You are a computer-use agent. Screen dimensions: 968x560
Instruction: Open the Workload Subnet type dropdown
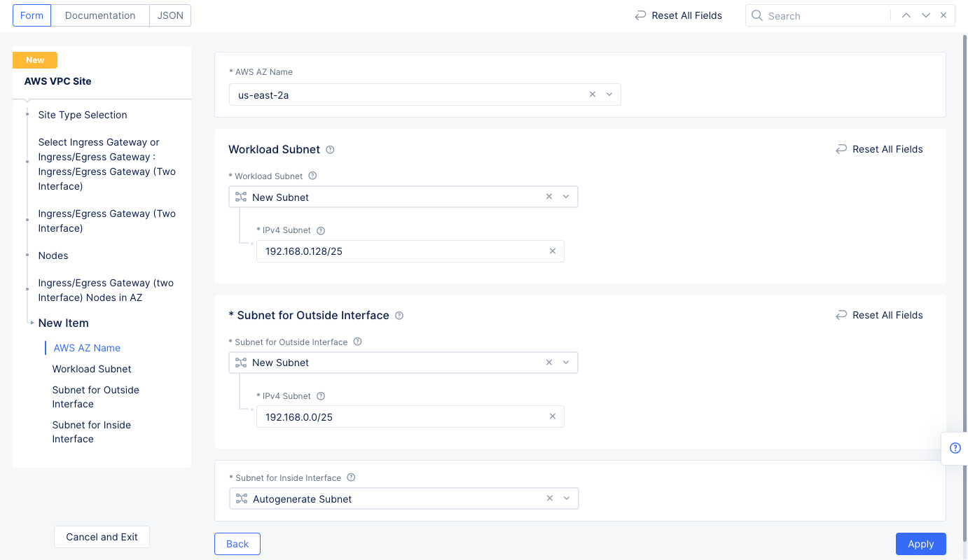[x=566, y=197]
